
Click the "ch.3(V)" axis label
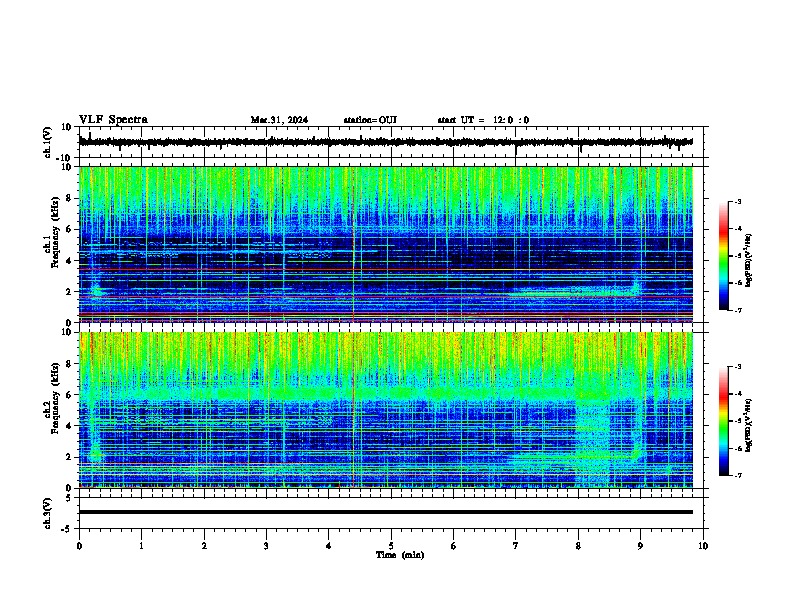pyautogui.click(x=48, y=514)
